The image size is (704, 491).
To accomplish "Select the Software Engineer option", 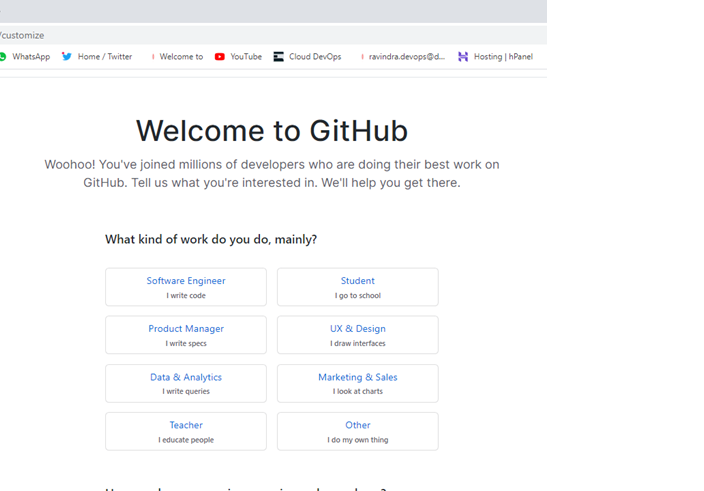I will pyautogui.click(x=186, y=287).
